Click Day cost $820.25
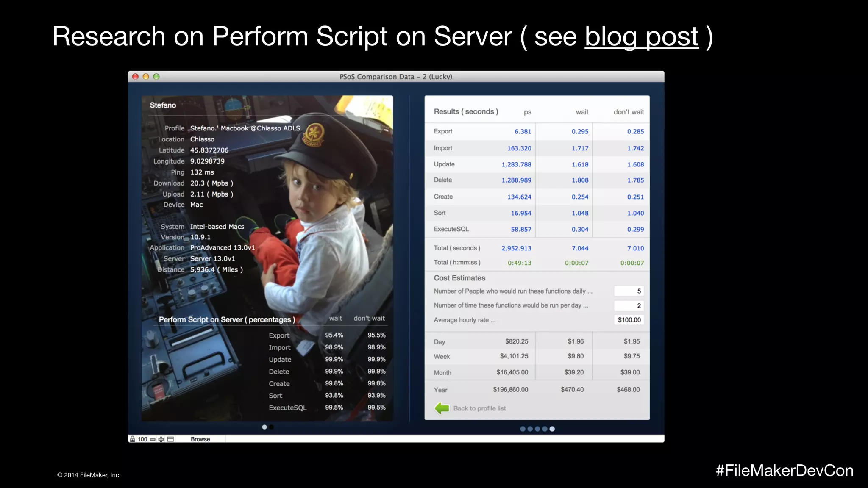The height and width of the screenshot is (488, 868). (517, 341)
